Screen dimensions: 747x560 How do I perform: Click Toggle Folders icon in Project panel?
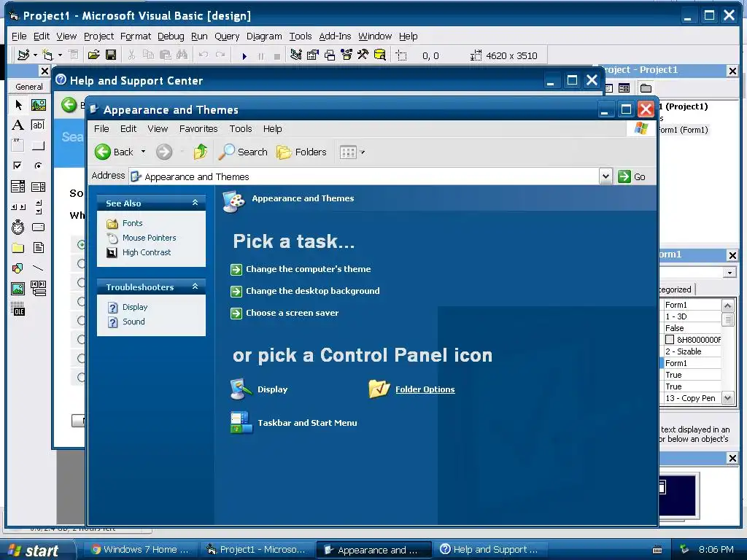click(x=646, y=88)
